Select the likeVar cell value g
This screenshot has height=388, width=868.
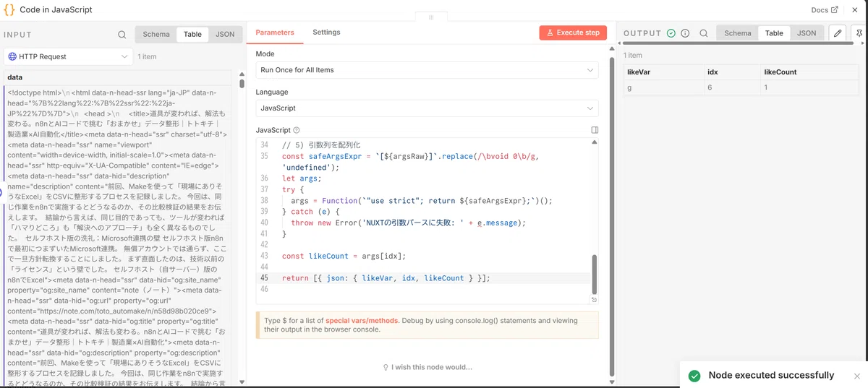[663, 87]
